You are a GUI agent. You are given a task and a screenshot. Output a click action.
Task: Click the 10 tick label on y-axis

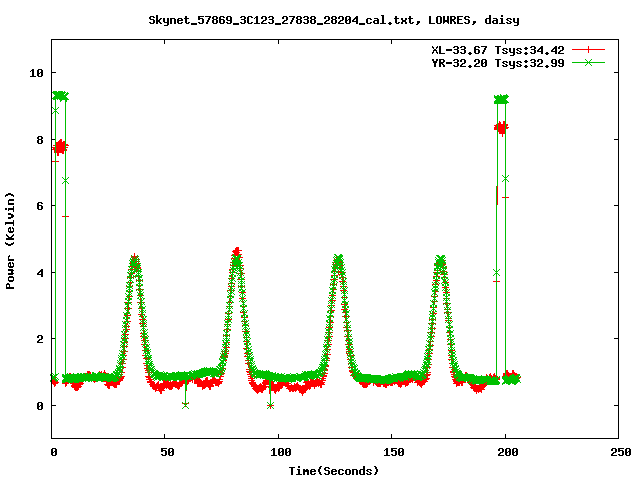click(36, 73)
